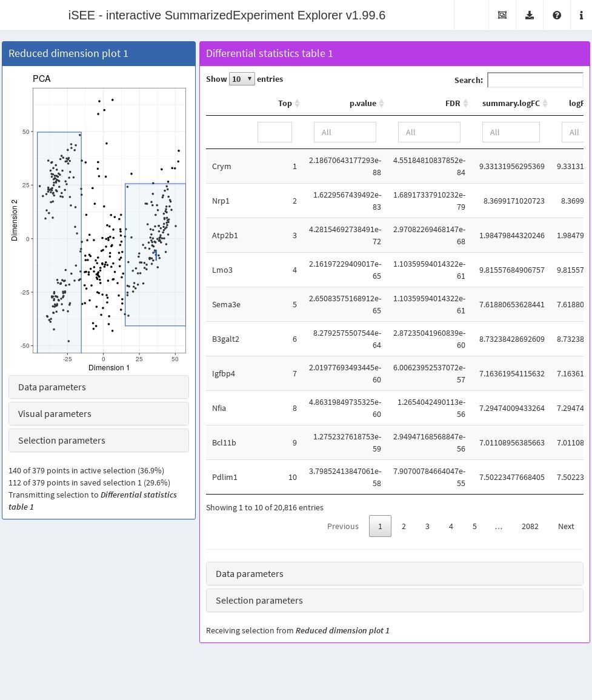Viewport: 592px width, 700px height.
Task: Expand Selection parameters under Reduced dimension plot
Action: click(x=99, y=441)
